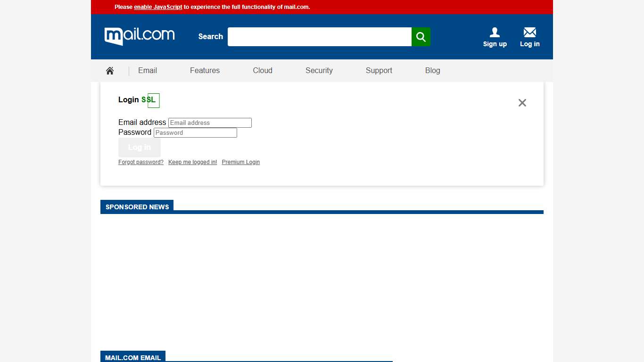This screenshot has height=362, width=644.
Task: Visit the Blog section
Action: tap(432, 70)
